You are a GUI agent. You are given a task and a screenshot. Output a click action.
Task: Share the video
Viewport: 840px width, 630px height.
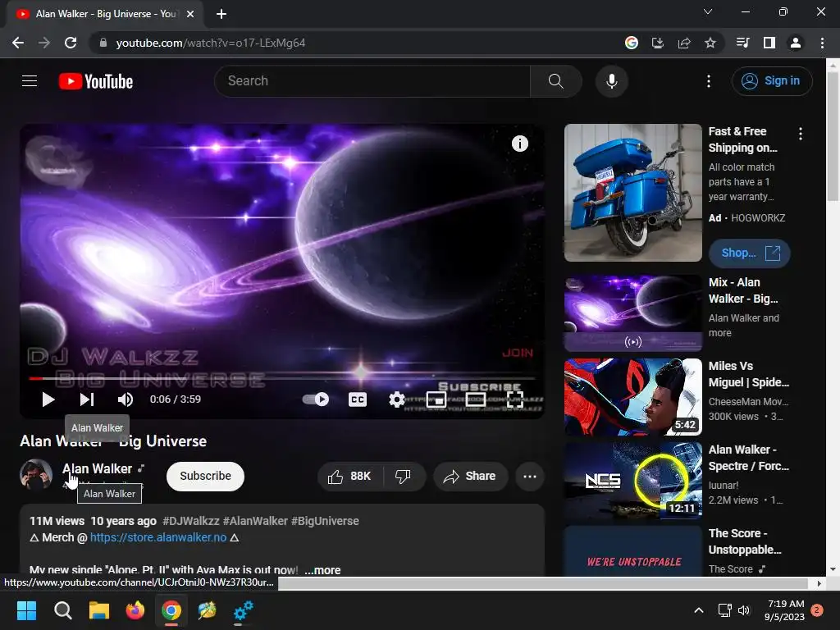(470, 476)
